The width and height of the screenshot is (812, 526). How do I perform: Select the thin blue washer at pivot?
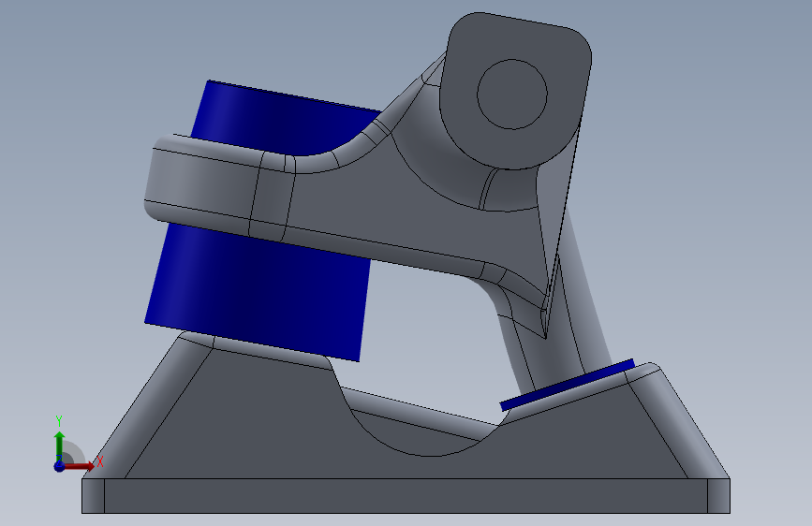(567, 386)
